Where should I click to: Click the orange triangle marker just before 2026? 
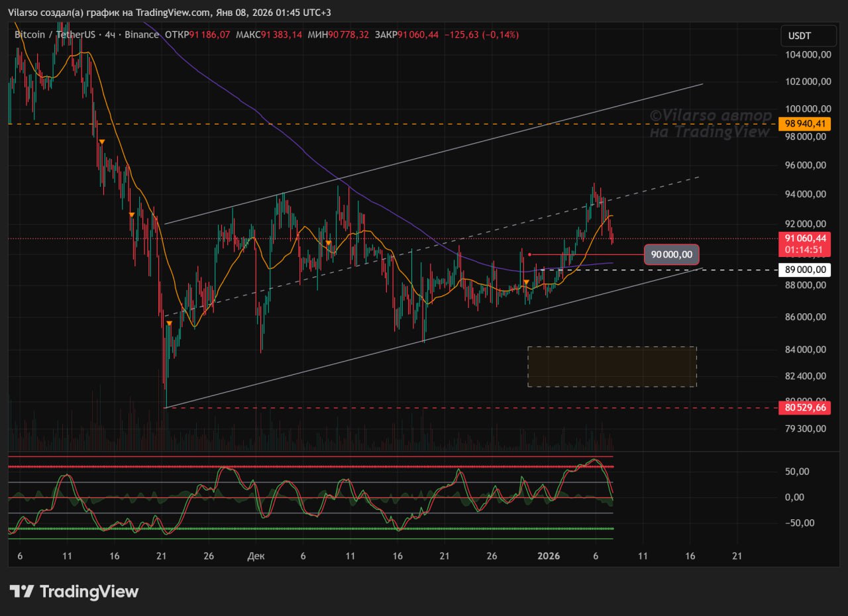pyautogui.click(x=527, y=283)
